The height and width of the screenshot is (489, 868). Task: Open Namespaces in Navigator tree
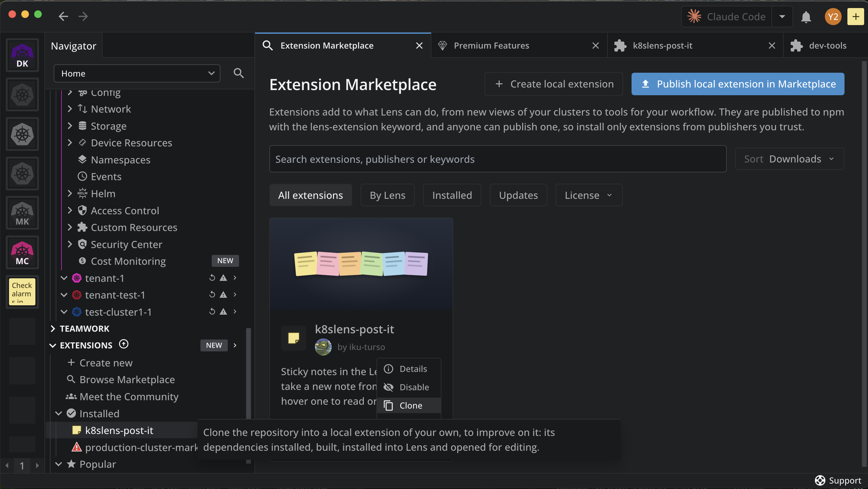coord(121,160)
